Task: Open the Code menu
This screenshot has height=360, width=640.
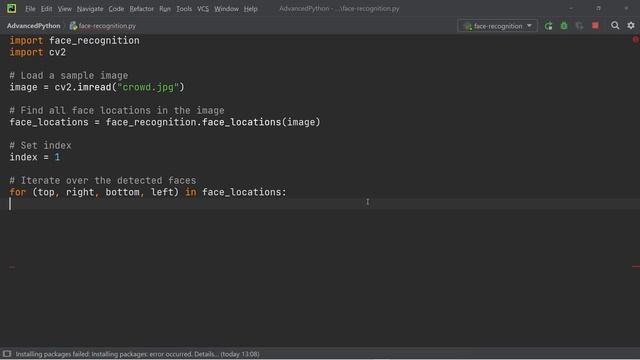Action: [116, 9]
